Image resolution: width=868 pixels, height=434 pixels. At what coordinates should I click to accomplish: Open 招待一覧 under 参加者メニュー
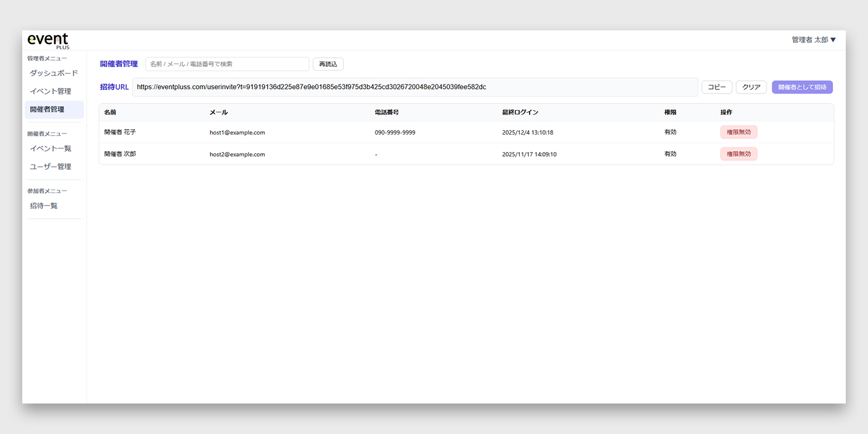pyautogui.click(x=44, y=206)
